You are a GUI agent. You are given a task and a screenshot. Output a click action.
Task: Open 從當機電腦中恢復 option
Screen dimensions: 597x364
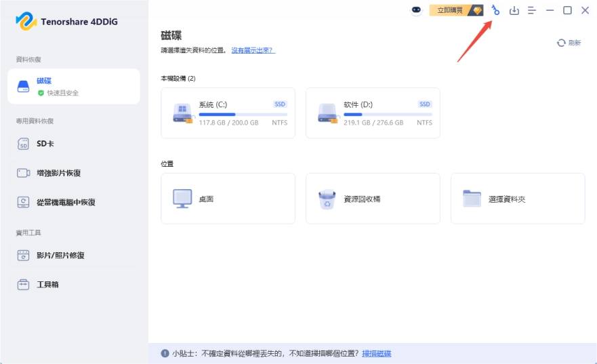tap(74, 202)
